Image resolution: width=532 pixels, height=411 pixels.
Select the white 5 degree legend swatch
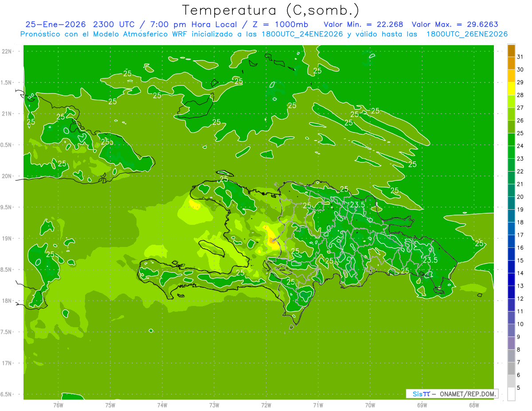pyautogui.click(x=511, y=394)
